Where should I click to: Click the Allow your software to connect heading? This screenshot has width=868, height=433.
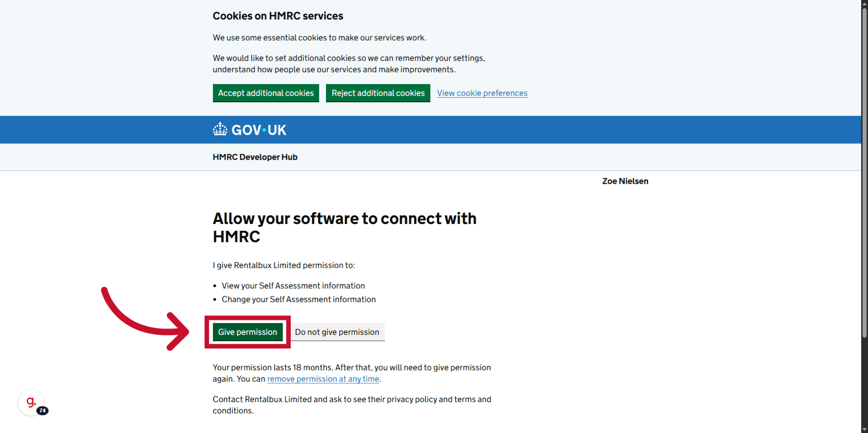click(344, 228)
